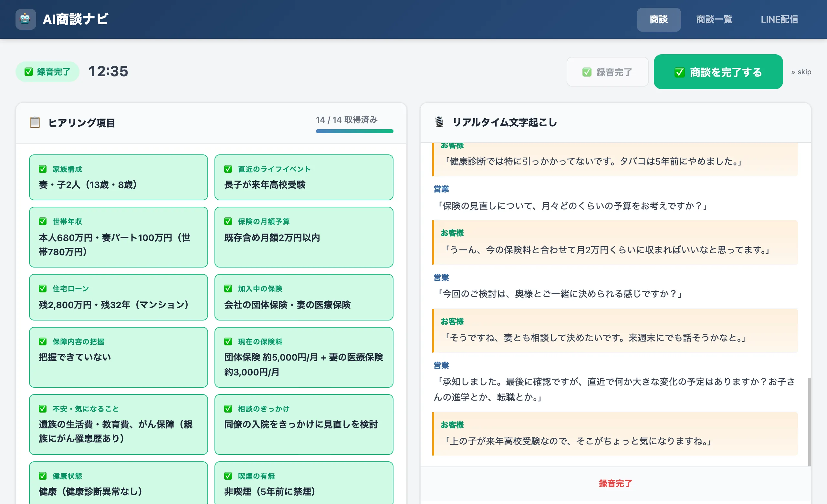The width and height of the screenshot is (827, 504).
Task: Click the check icon on the 加入中の保険 card
Action: click(x=228, y=289)
